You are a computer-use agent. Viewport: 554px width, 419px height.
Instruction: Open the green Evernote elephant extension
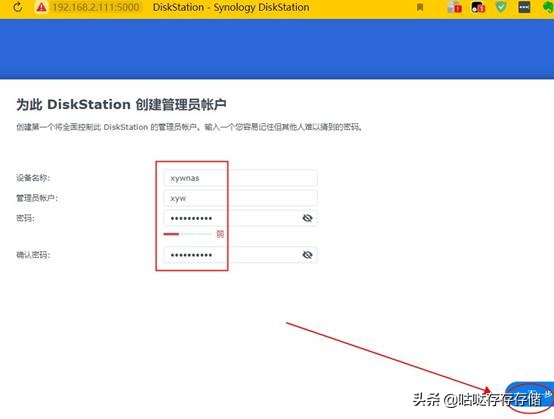coord(549,7)
